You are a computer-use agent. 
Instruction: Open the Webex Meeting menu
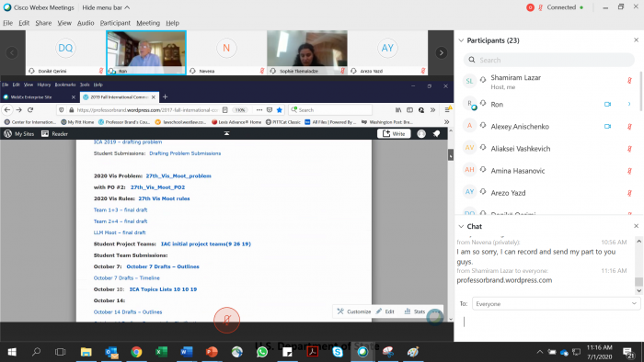[148, 23]
